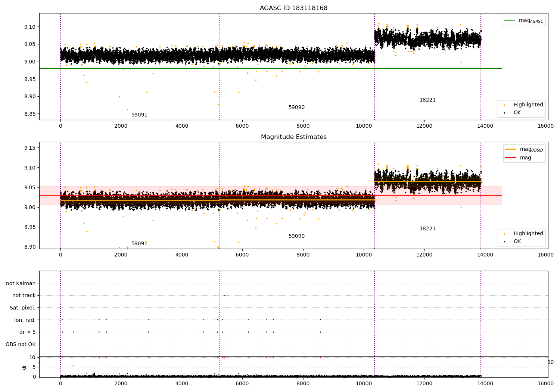Viewport: 560px width, 392px height.
Task: Click the 9.10 y-tick in the top plot
Action: (29, 27)
